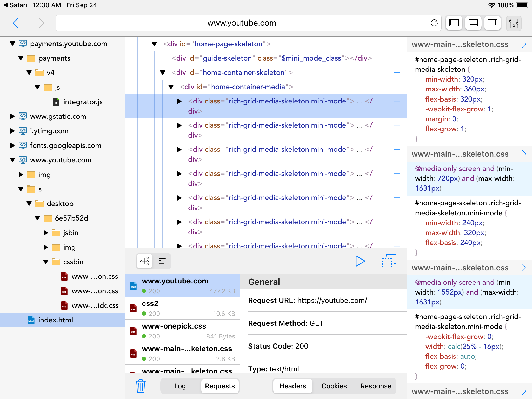Click the css2 file type icon
532x399 pixels.
[x=134, y=308]
